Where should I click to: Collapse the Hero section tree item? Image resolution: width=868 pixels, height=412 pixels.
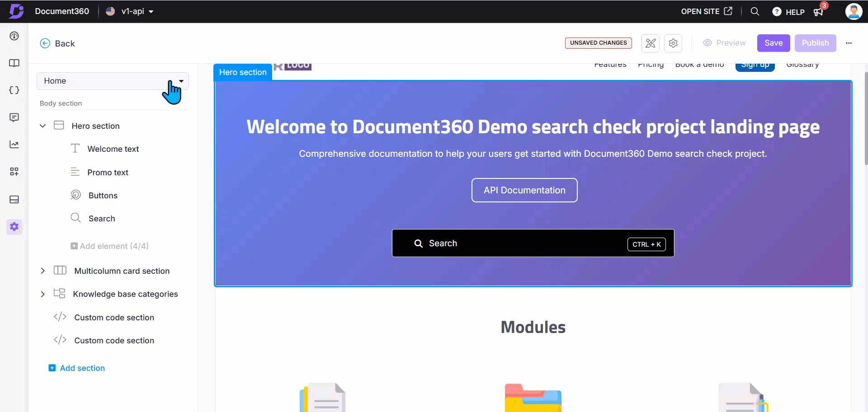coord(42,126)
